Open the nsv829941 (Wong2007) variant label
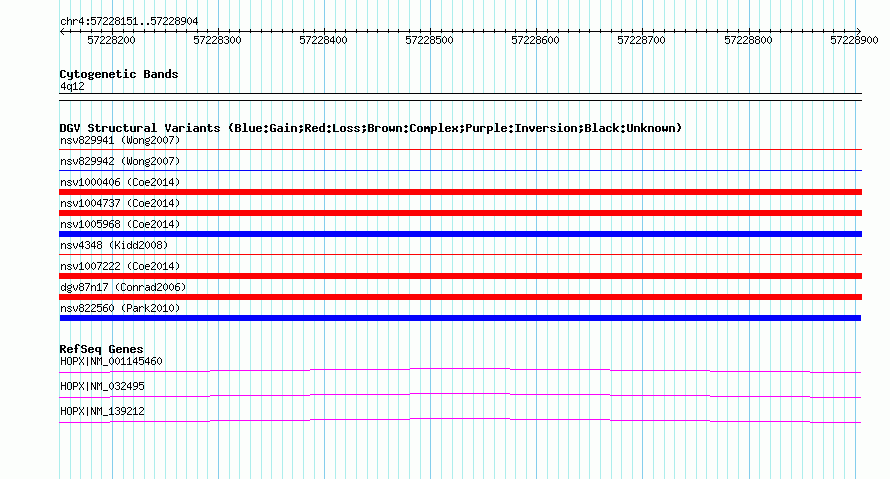890x479 pixels. (x=120, y=140)
